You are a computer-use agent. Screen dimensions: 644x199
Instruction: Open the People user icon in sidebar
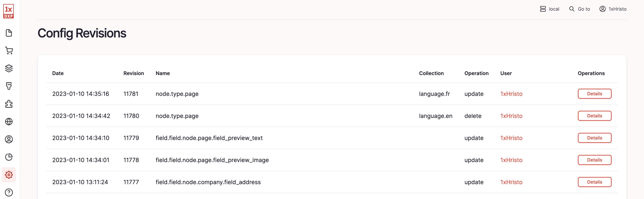point(9,139)
